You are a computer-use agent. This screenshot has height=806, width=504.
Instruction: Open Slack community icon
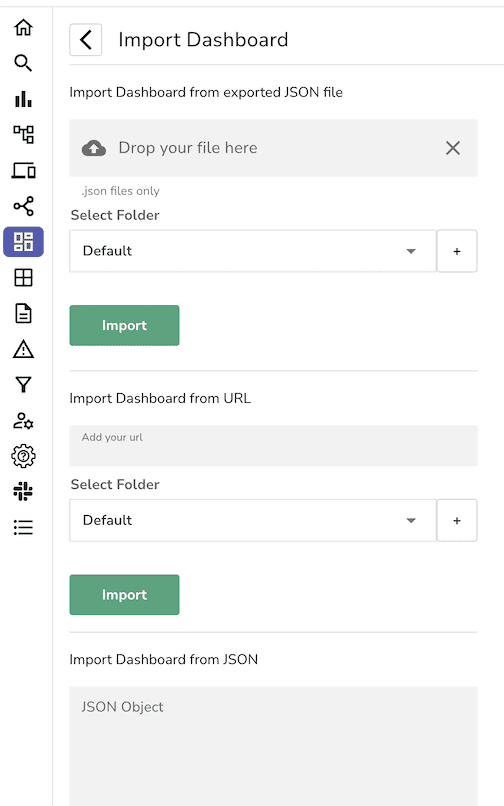point(23,491)
